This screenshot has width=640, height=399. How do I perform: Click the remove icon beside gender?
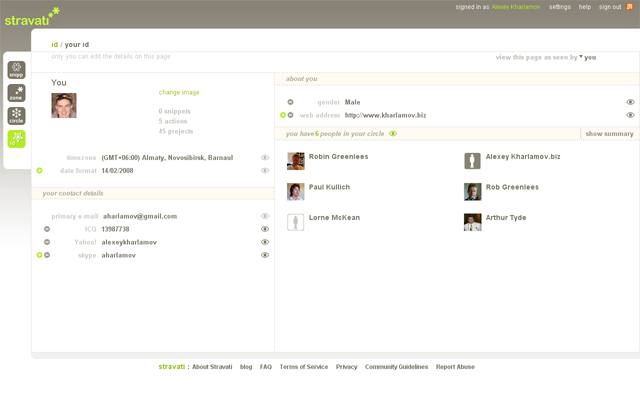pyautogui.click(x=290, y=102)
